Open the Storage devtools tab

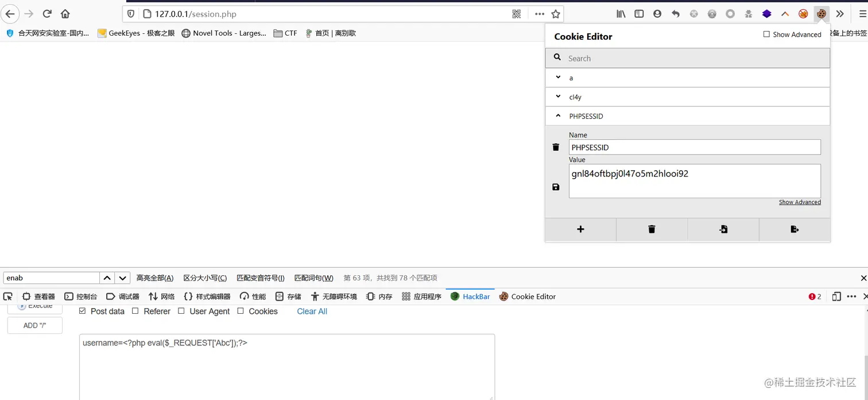tap(288, 297)
